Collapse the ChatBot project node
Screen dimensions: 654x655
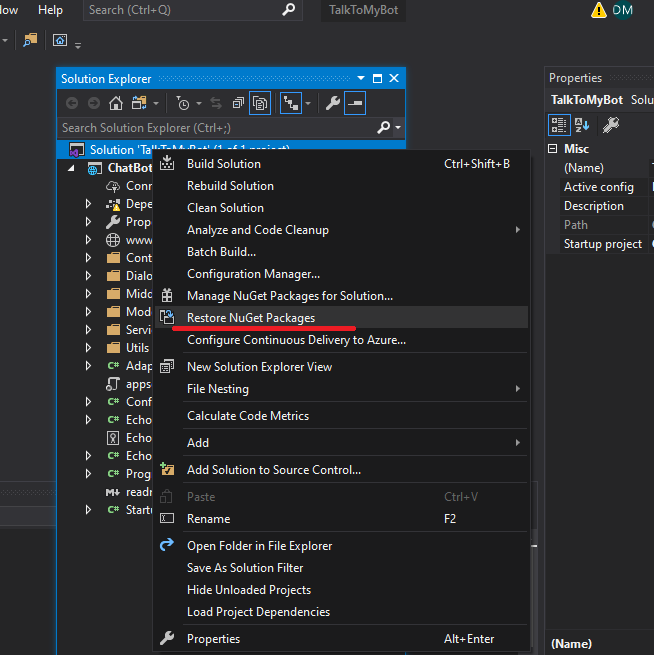pyautogui.click(x=71, y=168)
